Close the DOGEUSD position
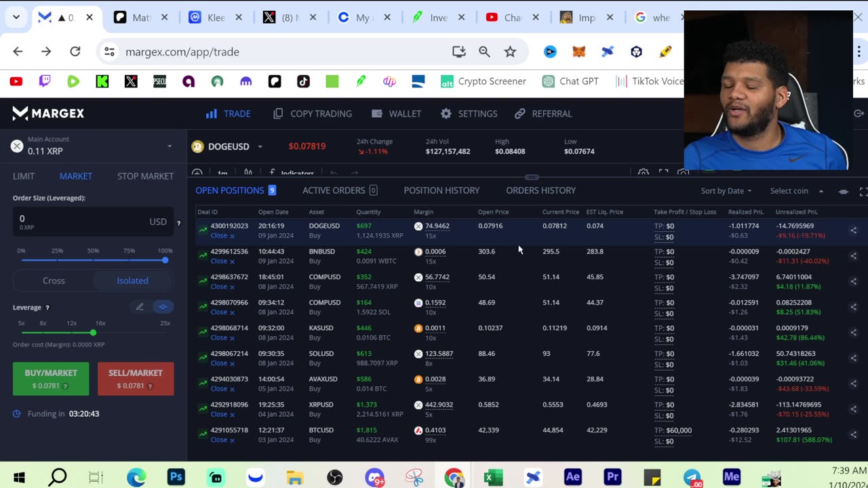Screen dimensions: 868x488 (222, 236)
